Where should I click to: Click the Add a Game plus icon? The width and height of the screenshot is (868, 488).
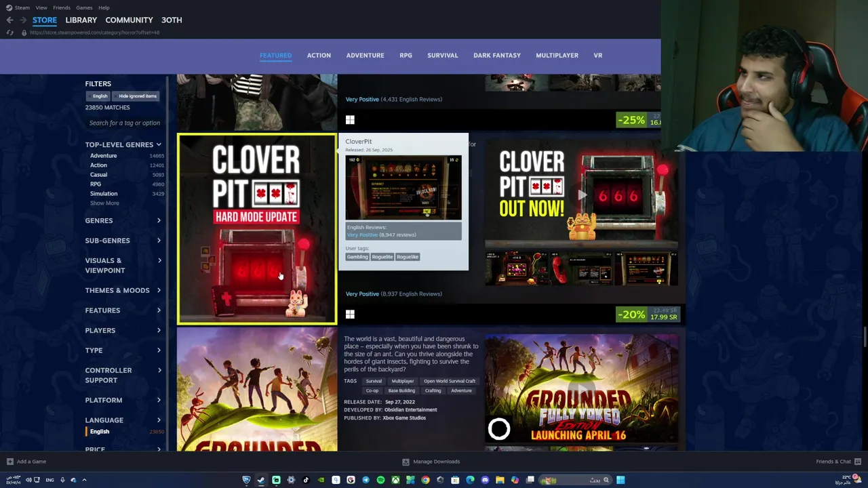9,462
